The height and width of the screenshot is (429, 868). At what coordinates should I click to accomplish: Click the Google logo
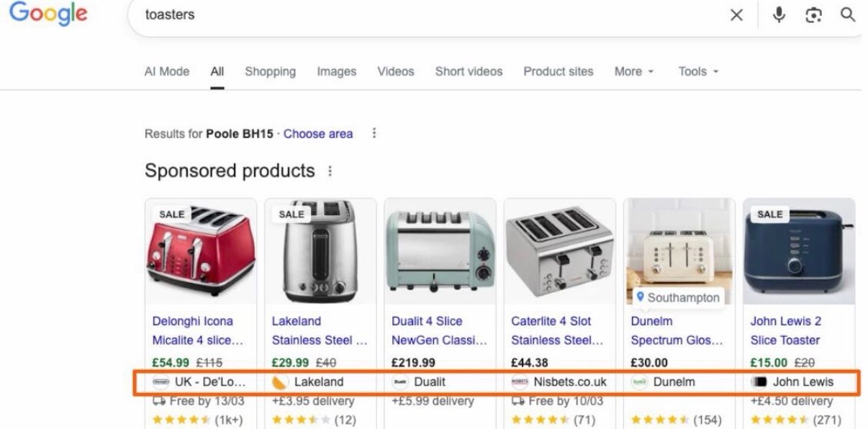[x=48, y=14]
